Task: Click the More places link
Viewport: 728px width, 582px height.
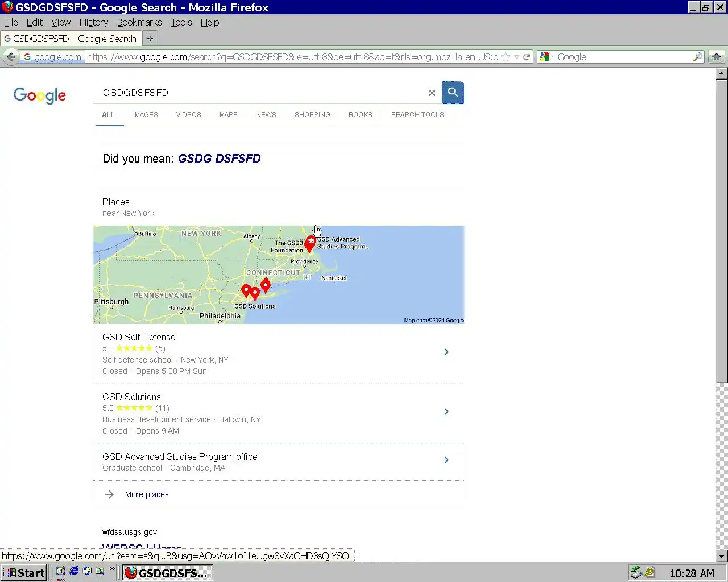Action: (x=147, y=494)
